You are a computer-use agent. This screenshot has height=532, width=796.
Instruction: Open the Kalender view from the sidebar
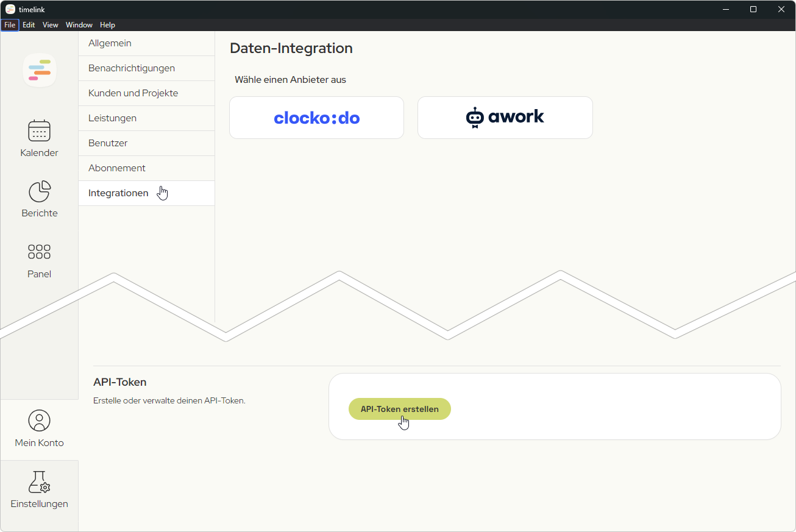pos(39,137)
